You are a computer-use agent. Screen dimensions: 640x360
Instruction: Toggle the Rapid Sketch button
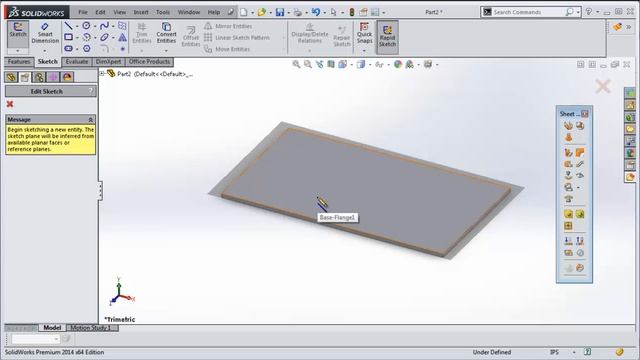click(x=387, y=37)
